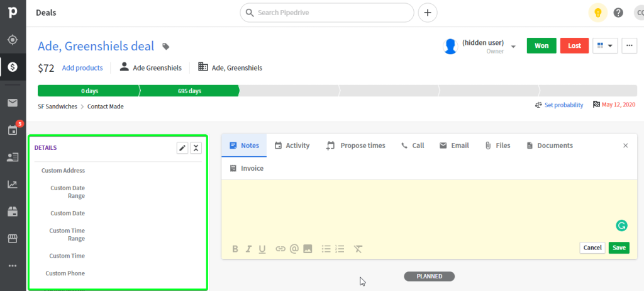Viewport: 644px width, 291px height.
Task: Click the Grammarly icon in note area
Action: [x=622, y=225]
